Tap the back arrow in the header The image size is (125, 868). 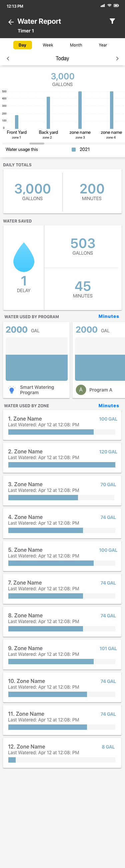[11, 22]
